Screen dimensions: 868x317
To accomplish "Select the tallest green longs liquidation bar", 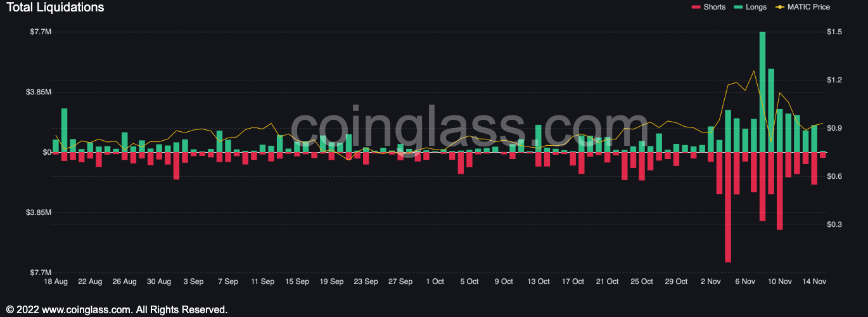I will tap(762, 92).
